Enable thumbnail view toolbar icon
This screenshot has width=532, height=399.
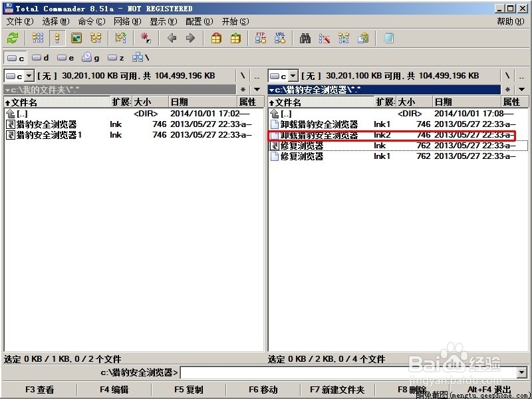click(76, 38)
